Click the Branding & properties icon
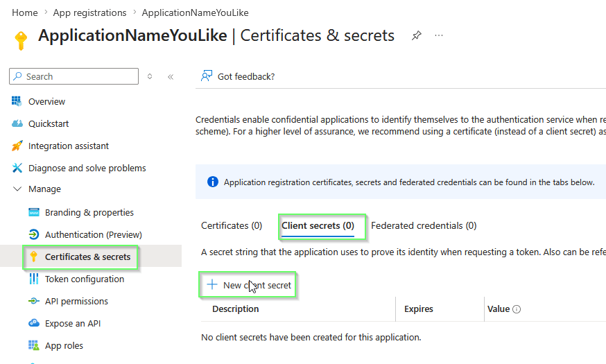Image resolution: width=606 pixels, height=364 pixels. [x=34, y=212]
